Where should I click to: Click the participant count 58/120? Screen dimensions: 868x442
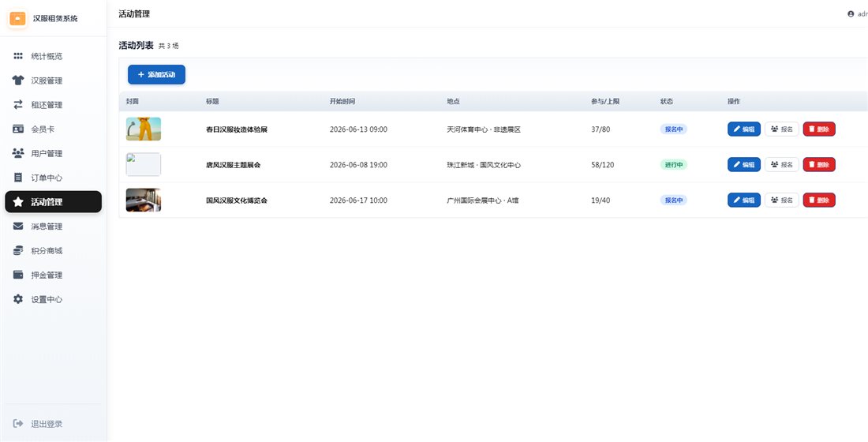click(602, 164)
